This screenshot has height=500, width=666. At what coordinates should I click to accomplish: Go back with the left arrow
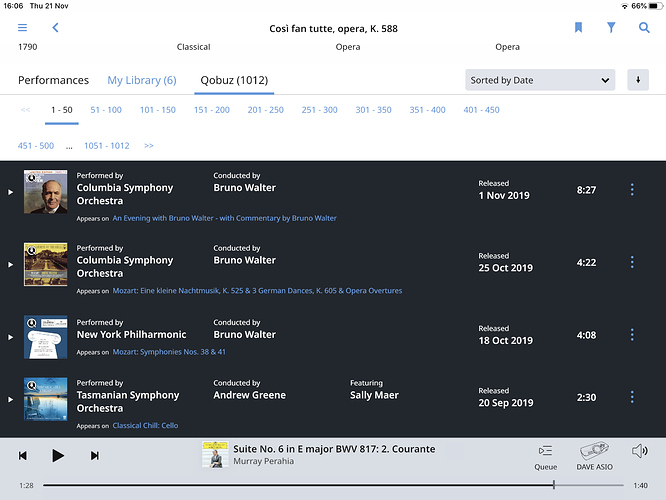55,28
